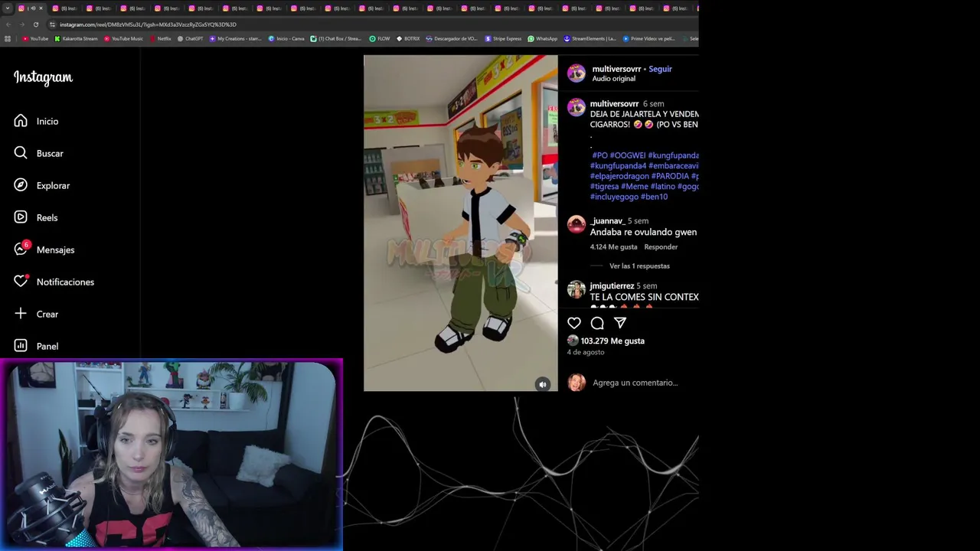This screenshot has height=551, width=980.
Task: Open Kakarotta Stream bookmark
Action: point(76,38)
